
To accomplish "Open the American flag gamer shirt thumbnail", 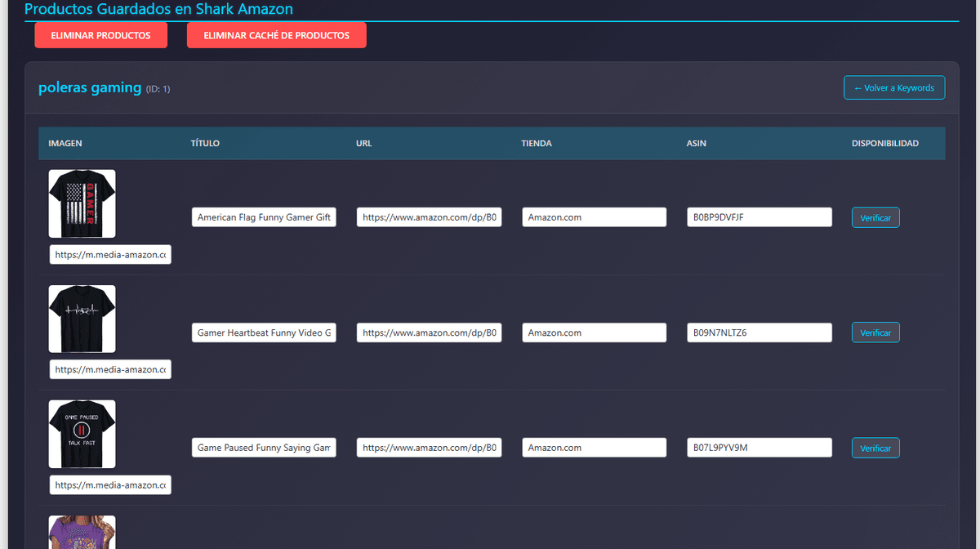I will click(x=82, y=203).
